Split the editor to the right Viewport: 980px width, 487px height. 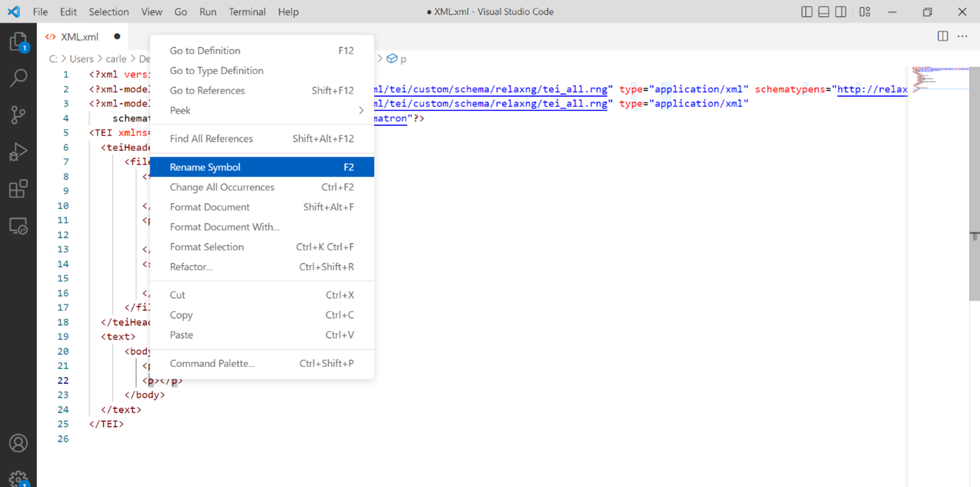point(943,36)
